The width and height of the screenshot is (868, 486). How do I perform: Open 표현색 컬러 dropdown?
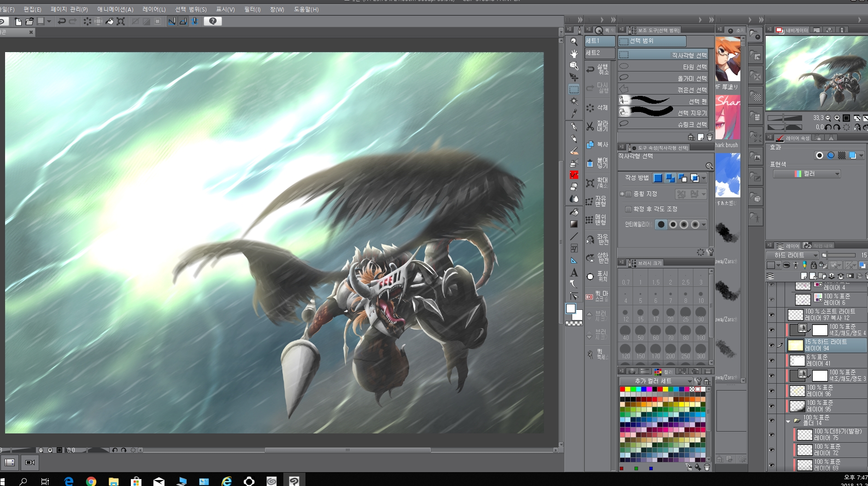click(x=807, y=174)
